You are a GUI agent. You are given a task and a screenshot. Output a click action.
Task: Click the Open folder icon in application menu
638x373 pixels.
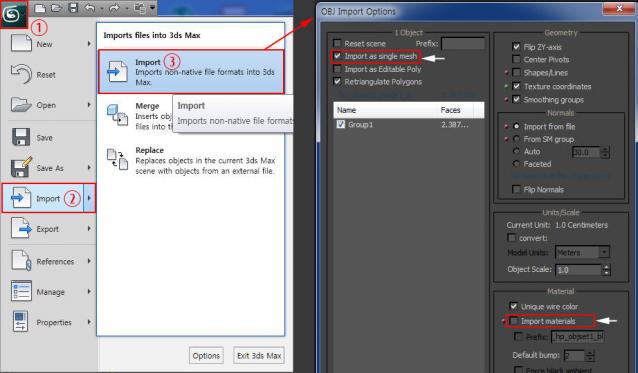point(21,105)
